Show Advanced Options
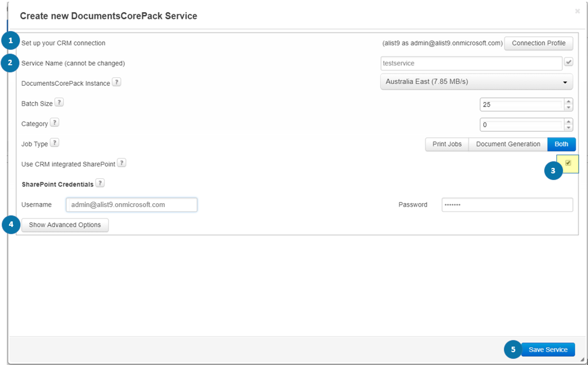This screenshot has height=365, width=588. (x=65, y=225)
